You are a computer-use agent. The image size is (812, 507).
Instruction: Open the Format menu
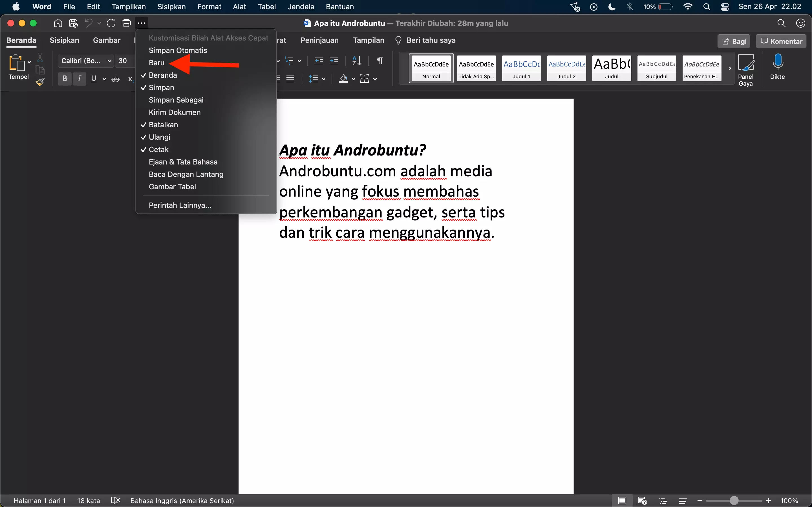pyautogui.click(x=209, y=6)
